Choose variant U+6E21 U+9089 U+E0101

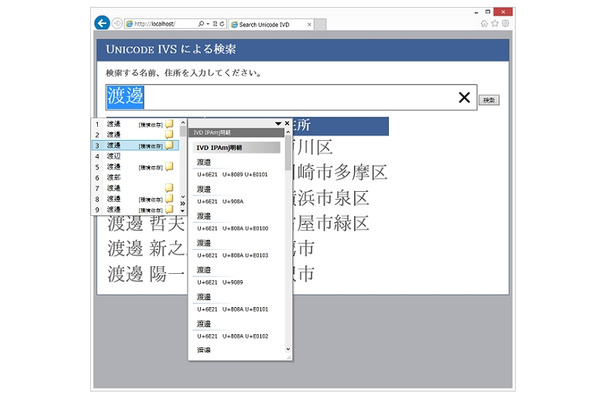pos(237,168)
